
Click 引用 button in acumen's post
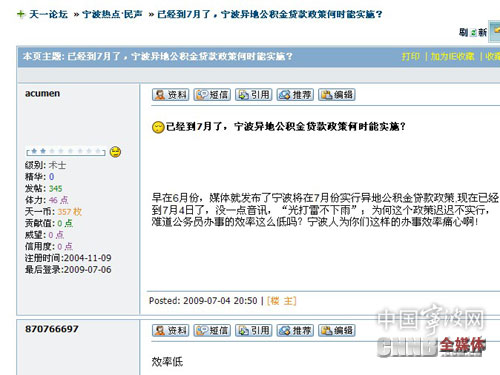tap(254, 95)
